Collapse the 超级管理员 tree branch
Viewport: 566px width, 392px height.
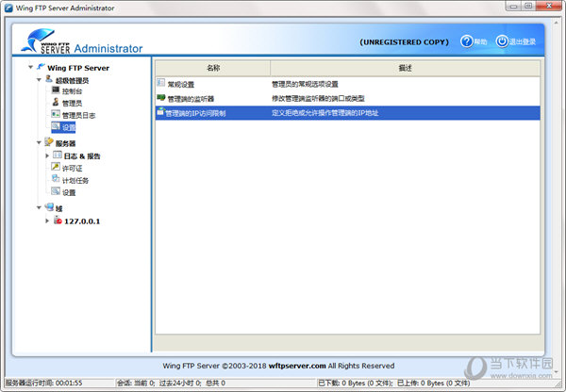(39, 79)
